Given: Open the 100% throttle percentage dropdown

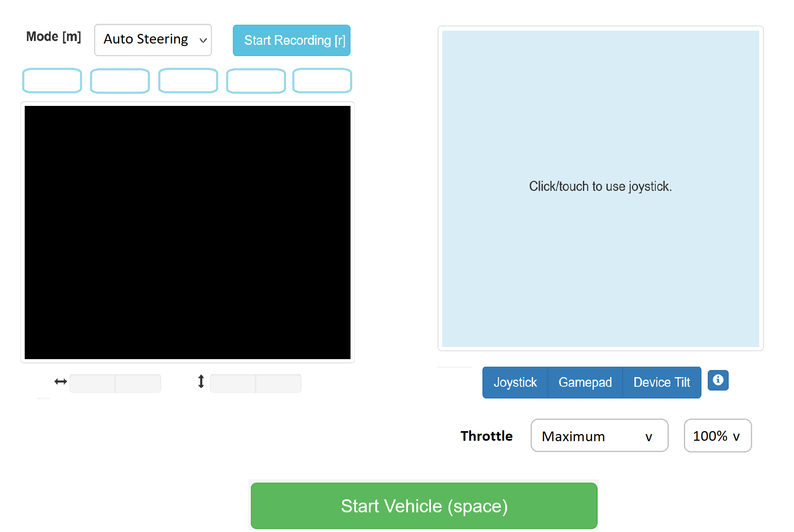Looking at the screenshot, I should (x=717, y=436).
